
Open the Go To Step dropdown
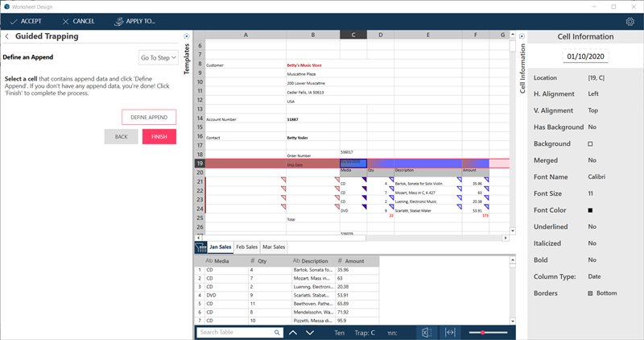(159, 58)
